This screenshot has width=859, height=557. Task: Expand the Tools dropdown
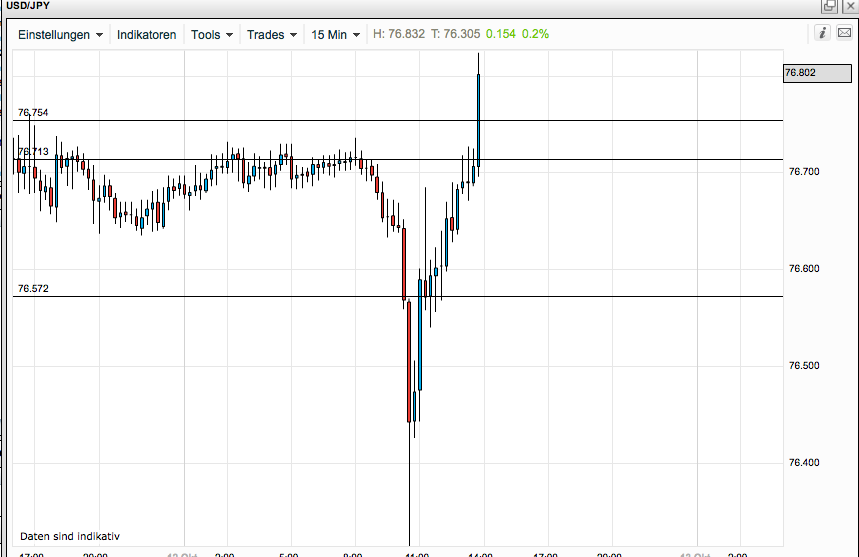click(x=211, y=35)
